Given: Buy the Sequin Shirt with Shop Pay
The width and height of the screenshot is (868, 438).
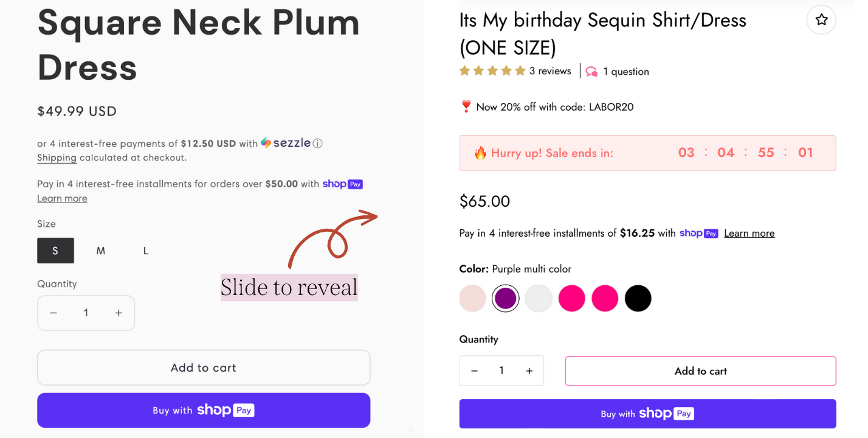Looking at the screenshot, I should tap(647, 414).
